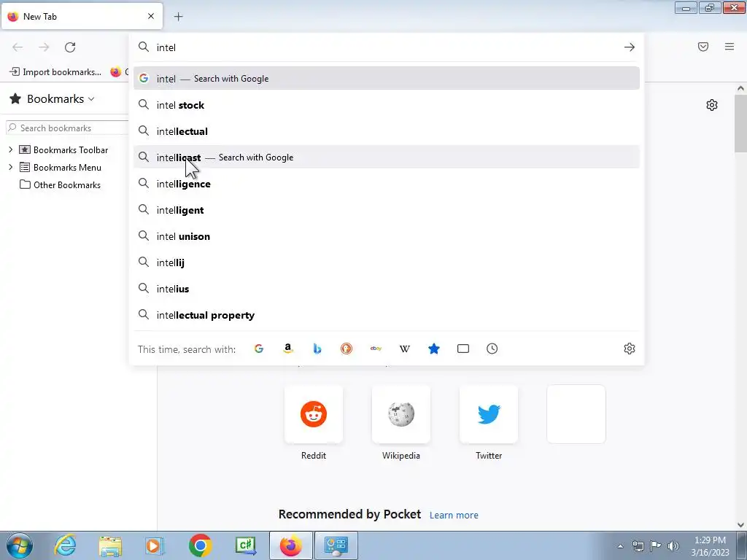747x560 pixels.
Task: Click the go arrow in the address bar
Action: (630, 47)
